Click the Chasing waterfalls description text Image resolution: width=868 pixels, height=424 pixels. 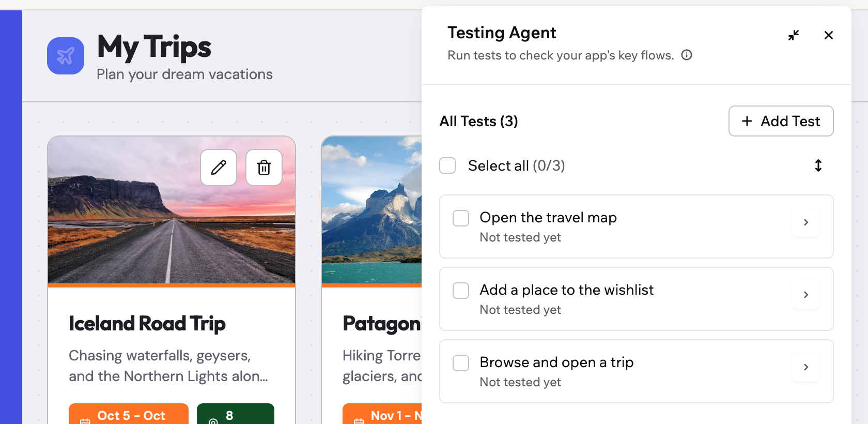[168, 366]
